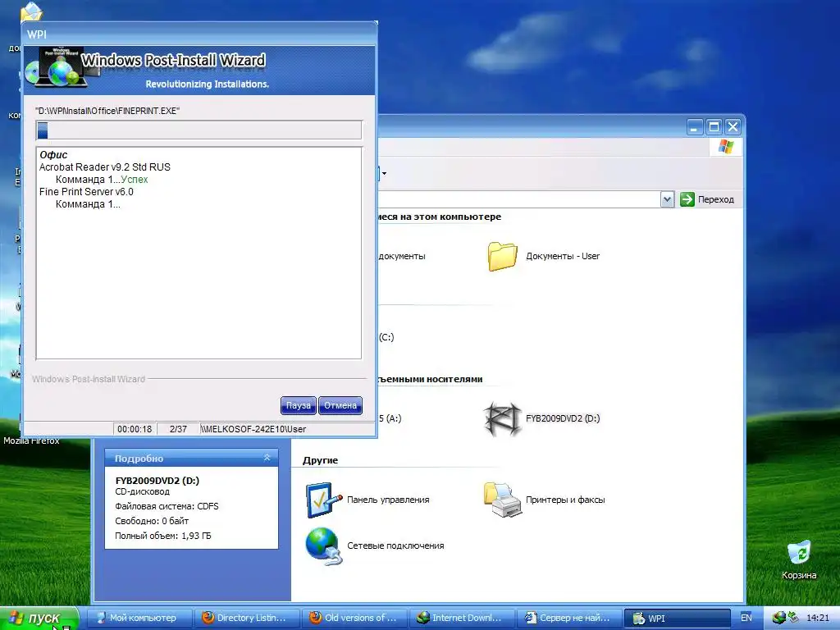The image size is (840, 630).
Task: Switch to Сервер не най... taskbar button
Action: pos(569,619)
